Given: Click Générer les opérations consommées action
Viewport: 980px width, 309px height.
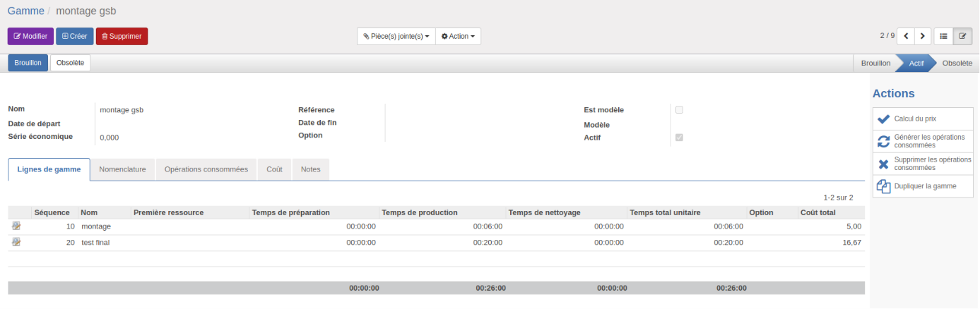Looking at the screenshot, I should (923, 141).
